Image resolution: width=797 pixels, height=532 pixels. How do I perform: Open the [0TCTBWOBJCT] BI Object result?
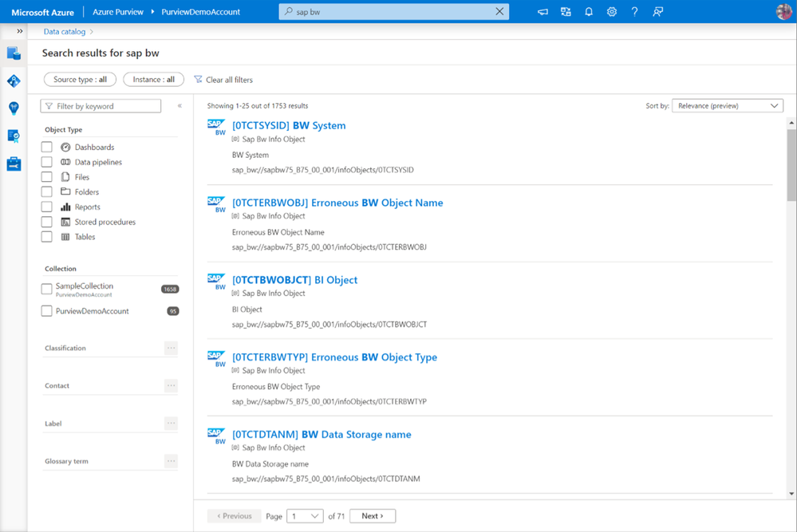(x=295, y=280)
